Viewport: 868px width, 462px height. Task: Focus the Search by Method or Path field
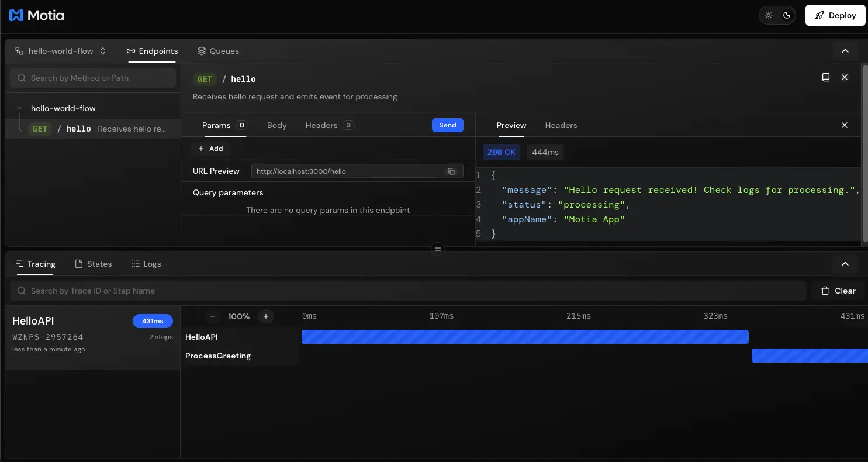(x=93, y=78)
